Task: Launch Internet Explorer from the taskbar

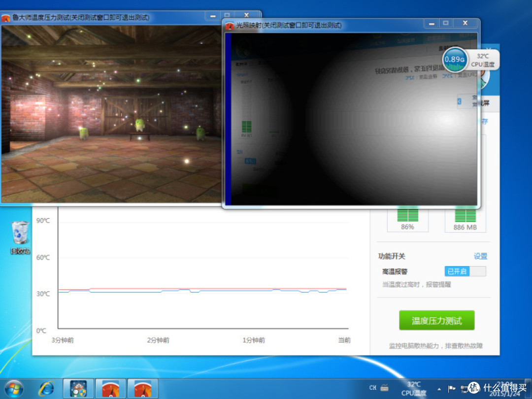Action: click(46, 389)
